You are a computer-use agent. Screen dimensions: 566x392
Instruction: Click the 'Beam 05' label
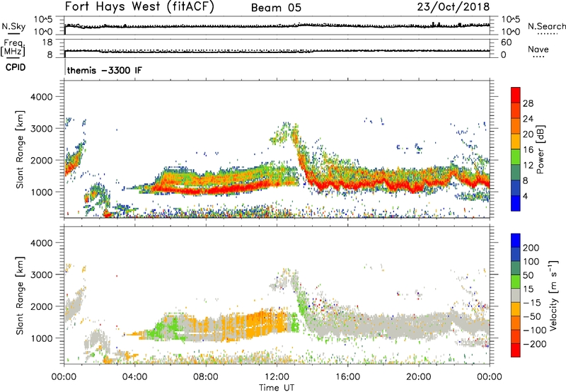276,8
